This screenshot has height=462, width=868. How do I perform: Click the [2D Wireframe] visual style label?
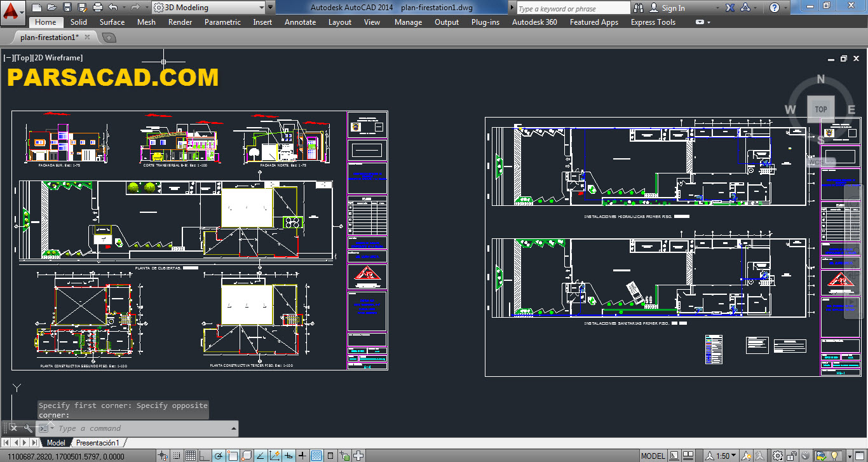tap(58, 58)
